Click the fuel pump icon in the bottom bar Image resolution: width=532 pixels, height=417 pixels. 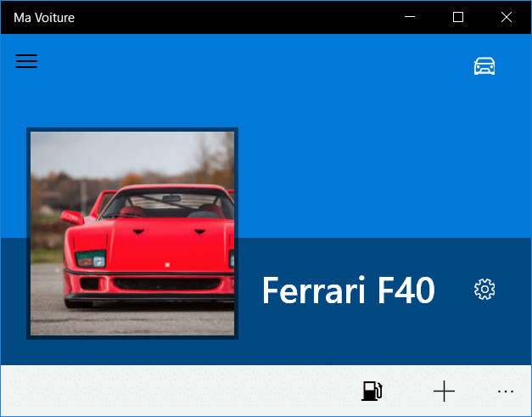tap(372, 391)
